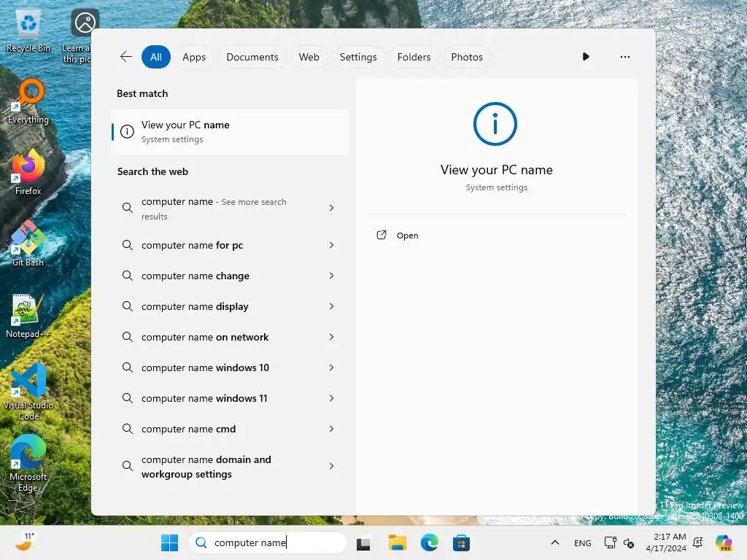Image resolution: width=747 pixels, height=560 pixels.
Task: Launch Microsoft Edge from the taskbar
Action: (429, 542)
